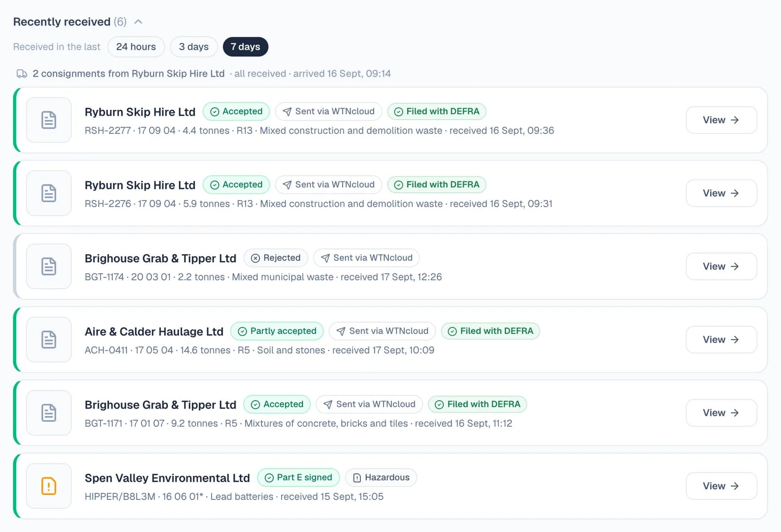This screenshot has height=532, width=781.
Task: Click Sent via WTNcloud on RSH-2276 row
Action: [329, 184]
